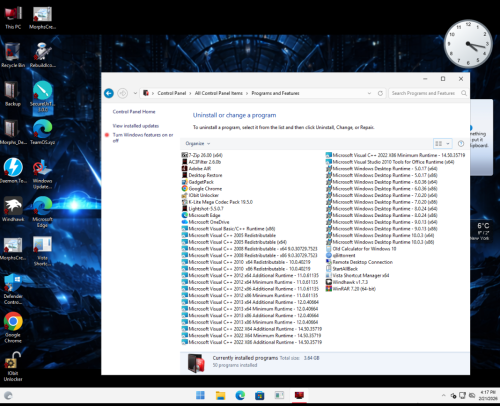This screenshot has width=500, height=406.
Task: Open Recycle Bin on the desktop
Action: [x=13, y=55]
